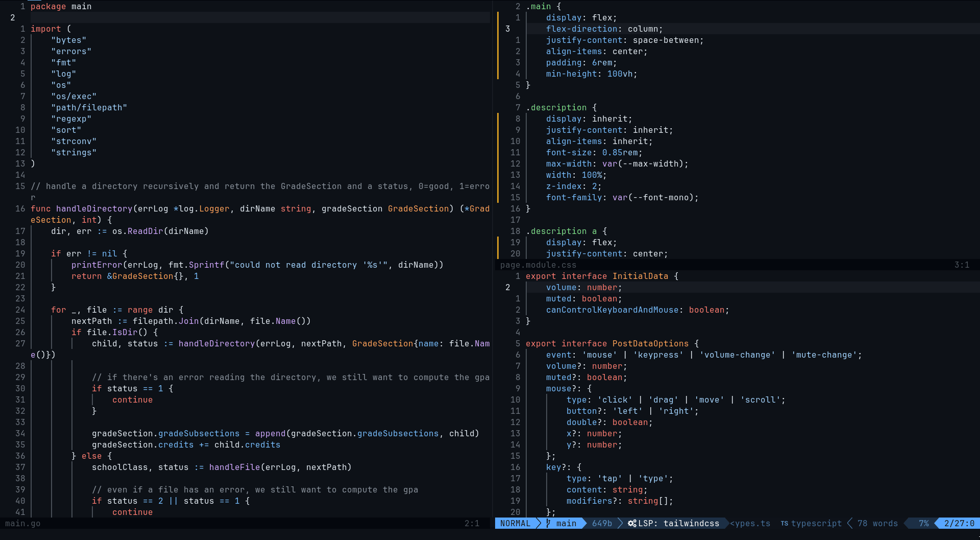Click 'export interface InitialData' line
This screenshot has height=540, width=980.
(602, 276)
